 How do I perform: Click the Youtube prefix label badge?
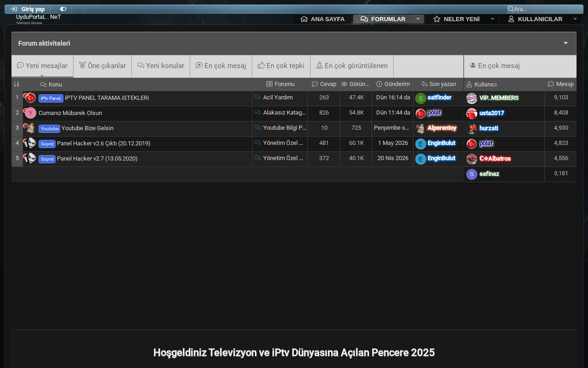coord(49,128)
